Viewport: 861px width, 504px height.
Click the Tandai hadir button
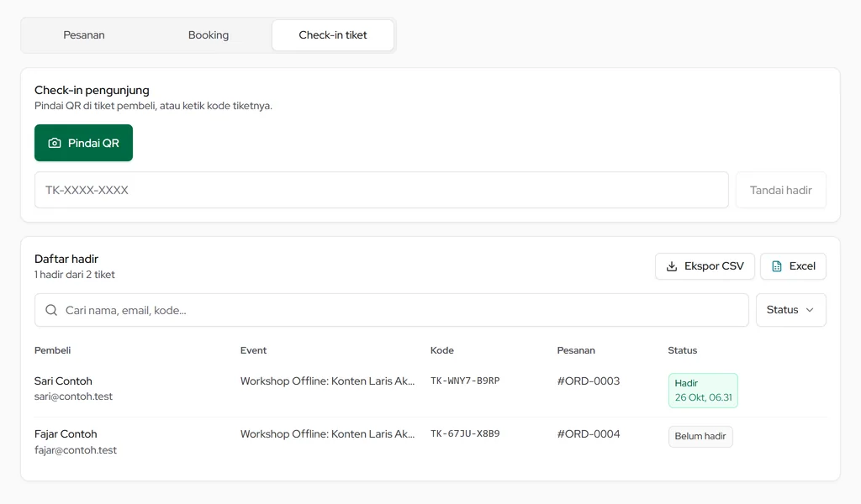(781, 190)
